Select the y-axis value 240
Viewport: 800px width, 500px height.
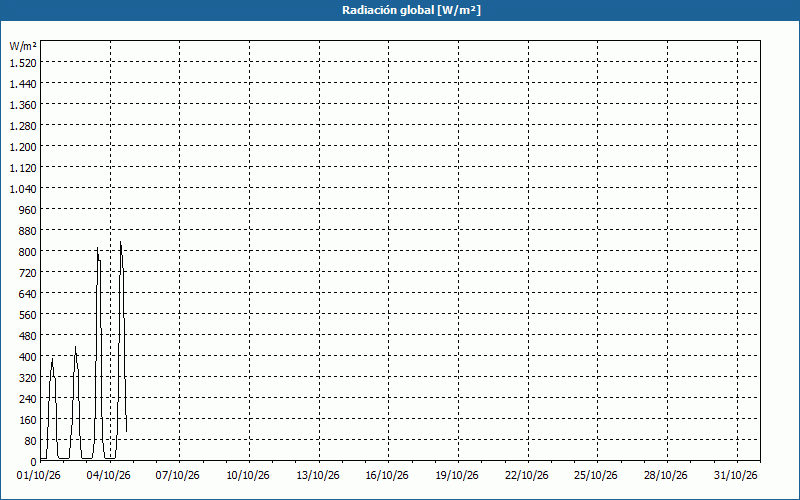tap(29, 398)
